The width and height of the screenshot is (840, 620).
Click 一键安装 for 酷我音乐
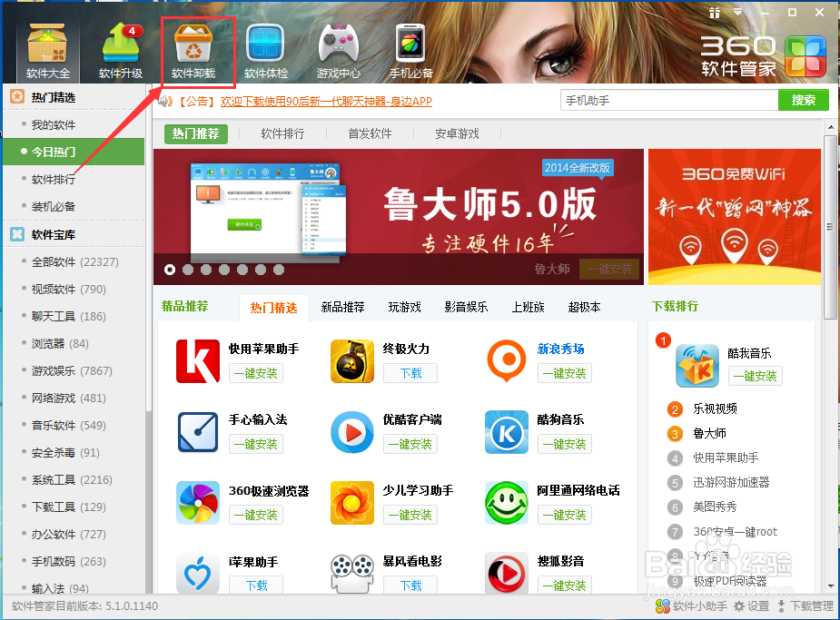point(756,376)
